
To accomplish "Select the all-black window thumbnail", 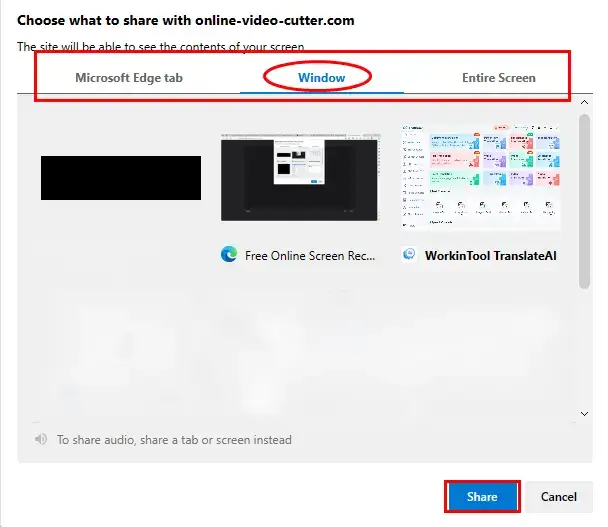I will coord(121,178).
